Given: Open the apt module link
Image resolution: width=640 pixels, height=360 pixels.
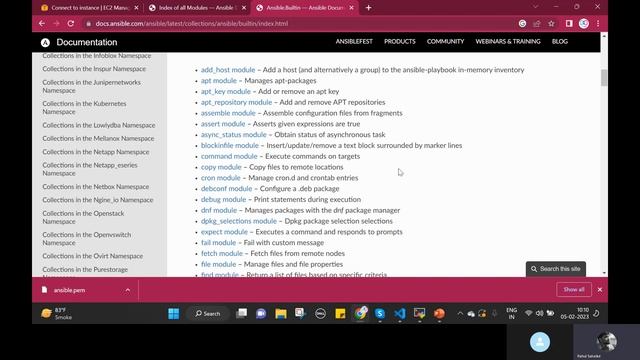Looking at the screenshot, I should pos(219,81).
